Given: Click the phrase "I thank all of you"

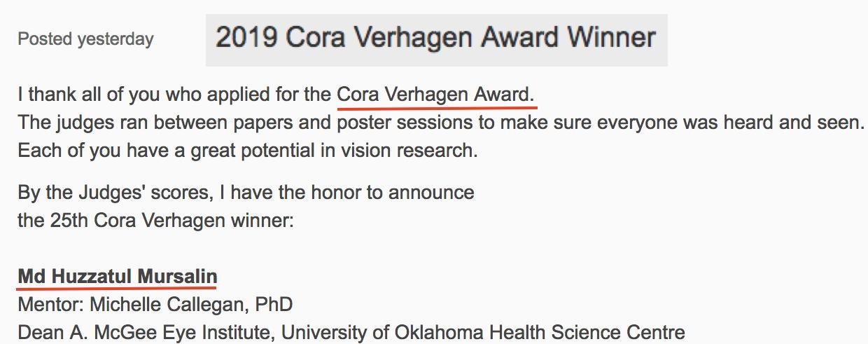Looking at the screenshot, I should point(77,95).
